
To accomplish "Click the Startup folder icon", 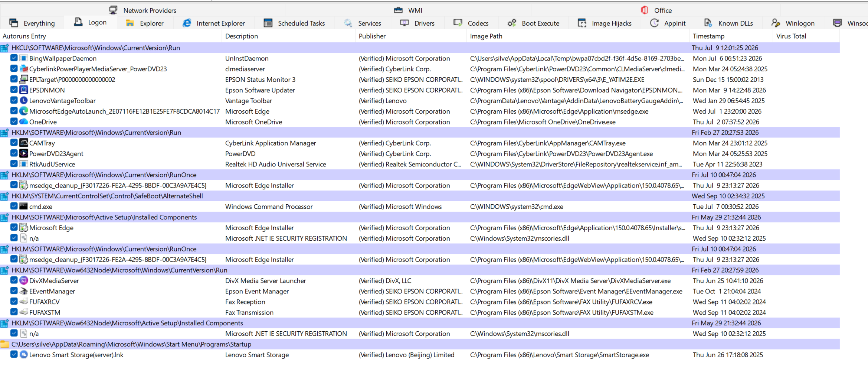I will (5, 344).
